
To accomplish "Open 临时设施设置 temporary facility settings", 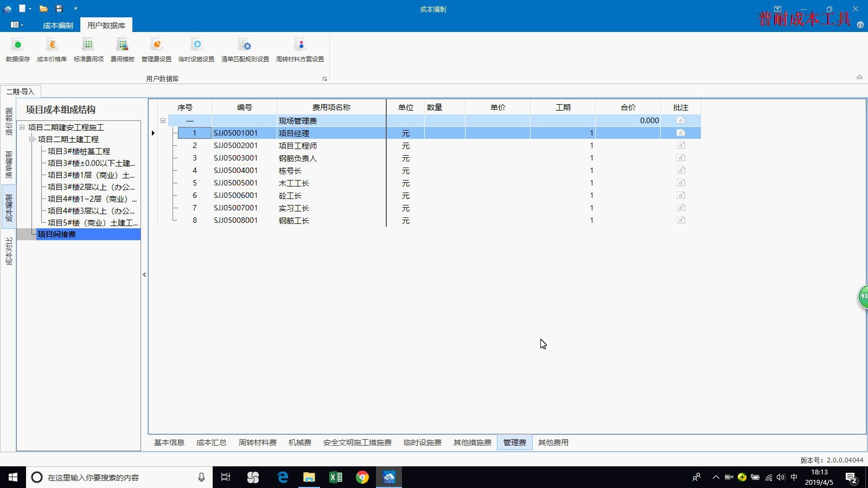I will click(x=196, y=50).
